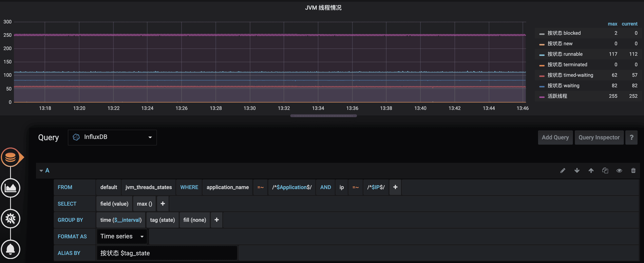Delete query A with trash icon
The height and width of the screenshot is (263, 644).
pyautogui.click(x=633, y=171)
